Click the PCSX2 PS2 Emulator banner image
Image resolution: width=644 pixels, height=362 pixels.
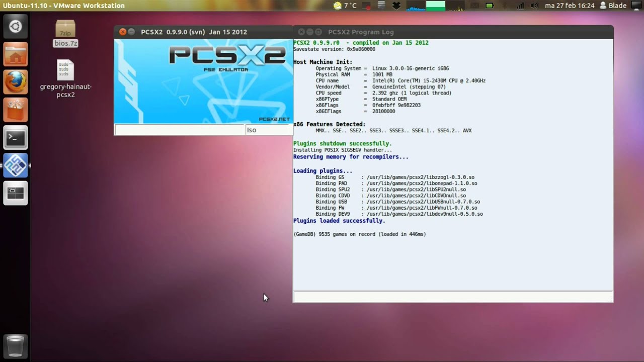click(x=203, y=81)
